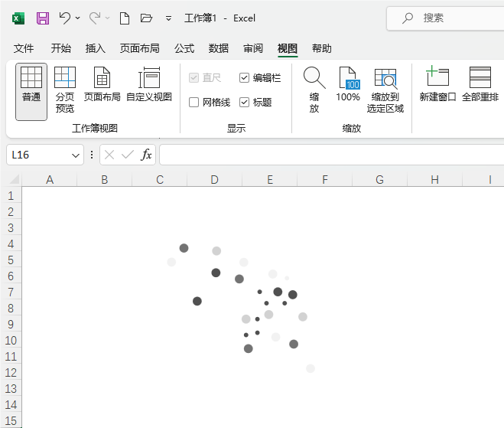Undo the last action
The width and height of the screenshot is (504, 428).
point(65,18)
